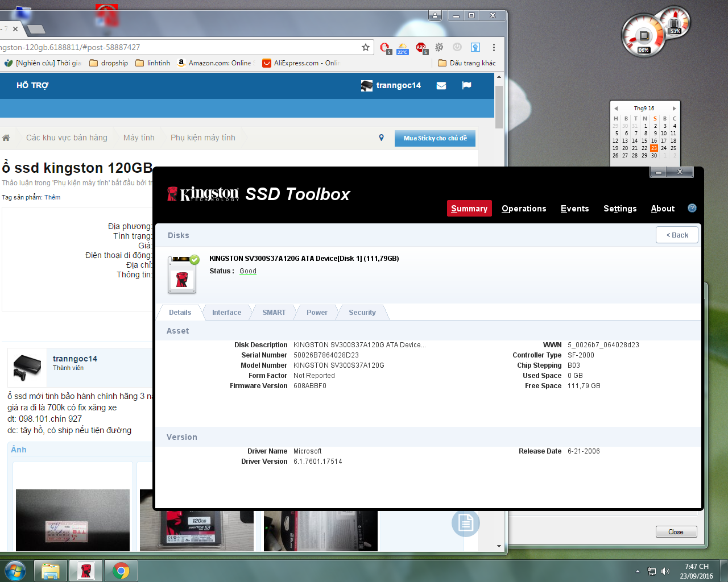Open the About section
Viewport: 728px width, 582px height.
[x=663, y=209]
